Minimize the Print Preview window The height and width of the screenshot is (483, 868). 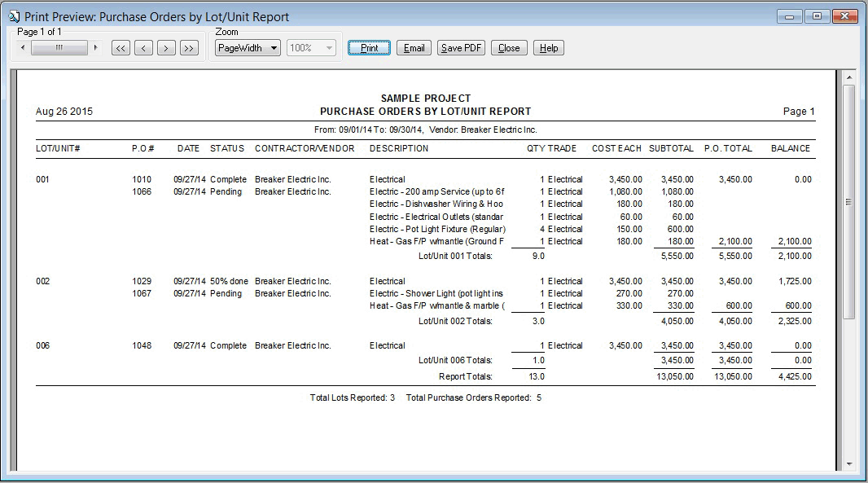click(x=789, y=16)
